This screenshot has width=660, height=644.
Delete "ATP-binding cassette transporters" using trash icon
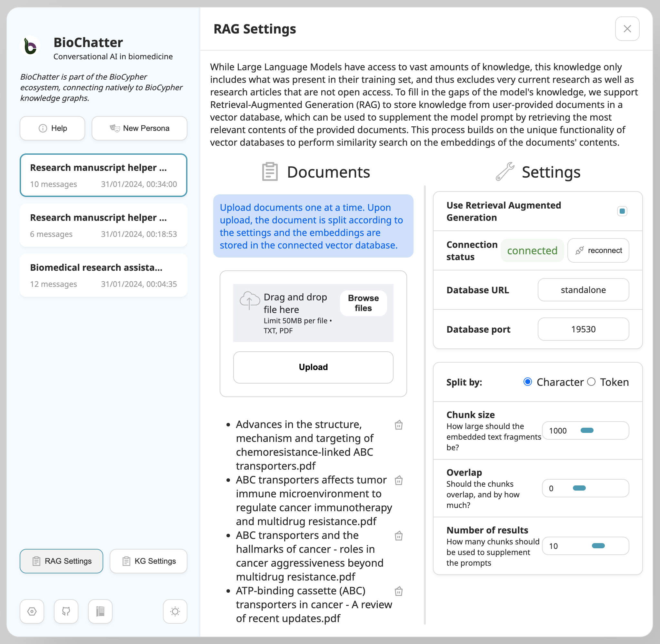click(x=399, y=591)
